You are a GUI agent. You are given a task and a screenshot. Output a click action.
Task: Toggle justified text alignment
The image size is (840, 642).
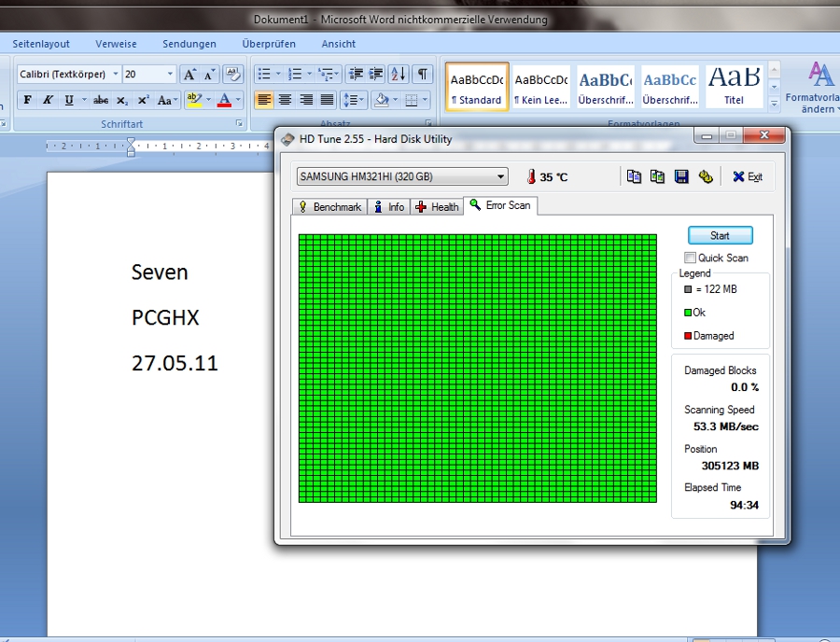pyautogui.click(x=328, y=100)
